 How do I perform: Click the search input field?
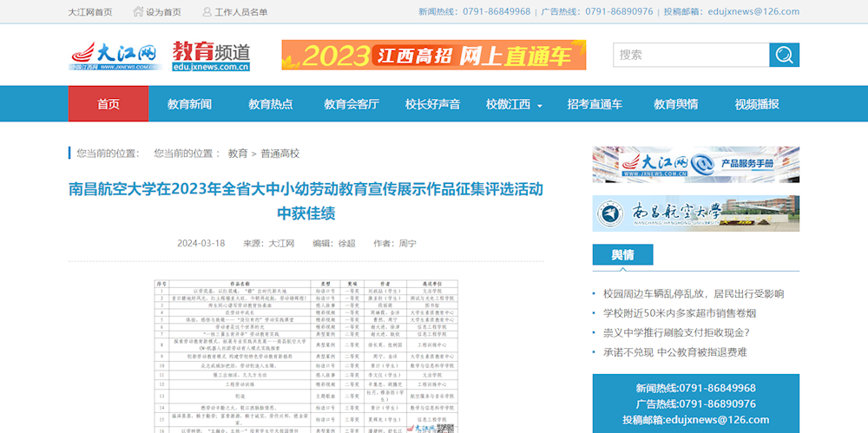tap(691, 55)
